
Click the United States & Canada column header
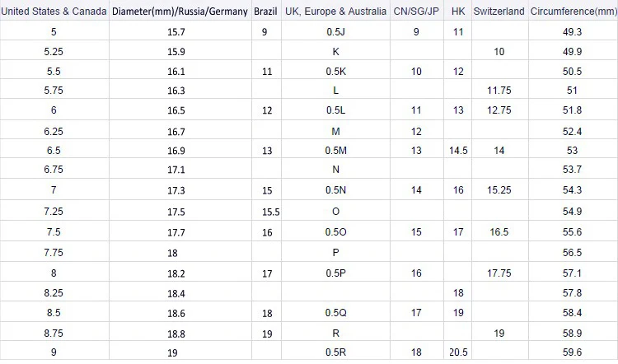(54, 11)
